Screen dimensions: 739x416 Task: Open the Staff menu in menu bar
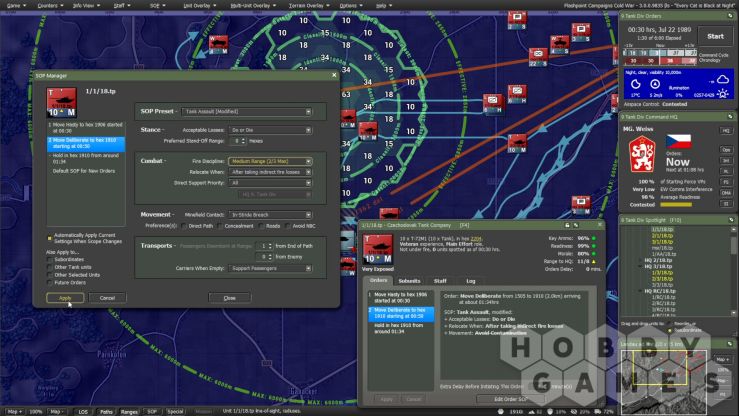[x=122, y=6]
